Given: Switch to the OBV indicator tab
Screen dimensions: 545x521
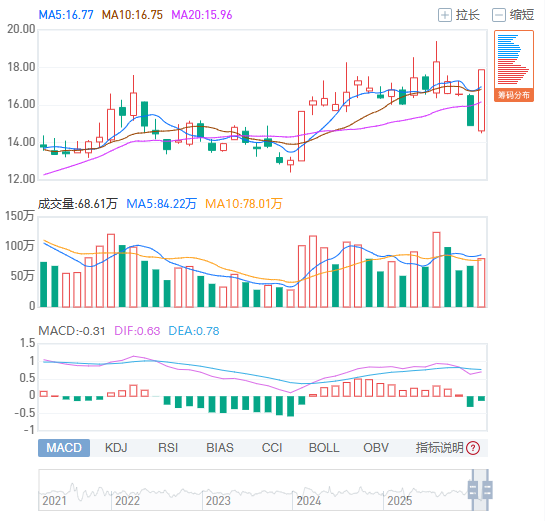Looking at the screenshot, I should tap(376, 448).
